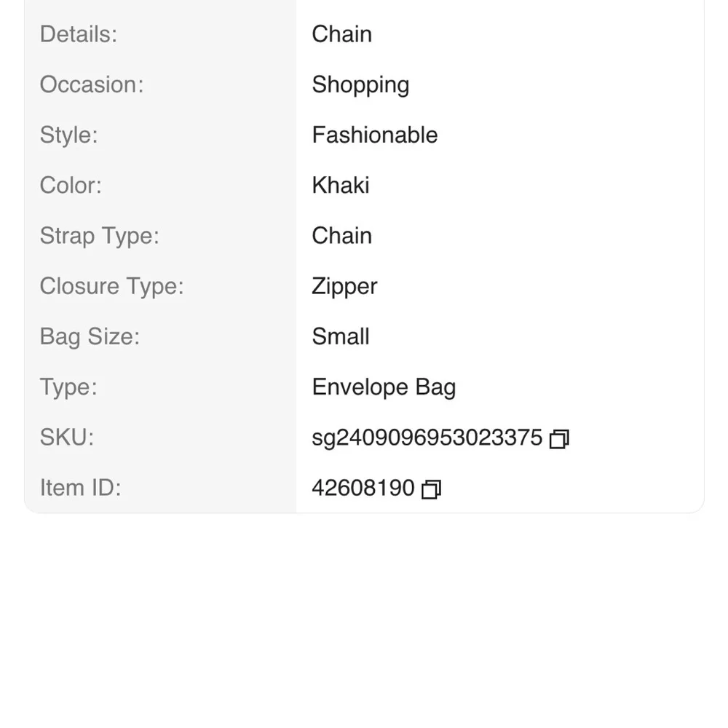Copy the Item ID with the copy icon
Screen dimensions: 728x728
[431, 489]
